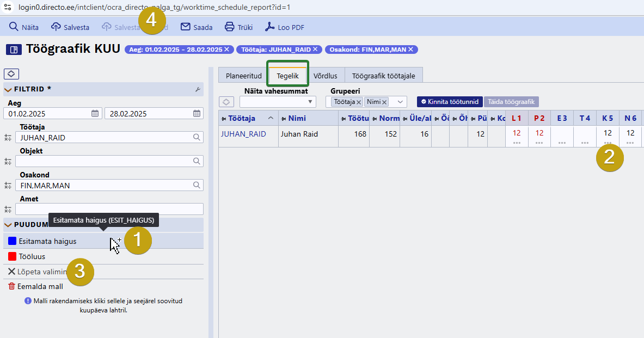This screenshot has height=338, width=644.
Task: Click the Salvesta cloud upload icon
Action: [56, 27]
